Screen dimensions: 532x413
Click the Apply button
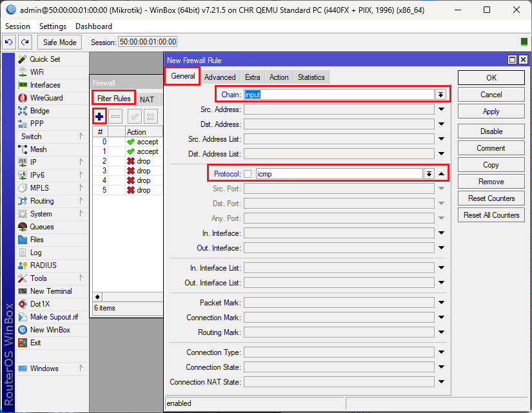(491, 111)
